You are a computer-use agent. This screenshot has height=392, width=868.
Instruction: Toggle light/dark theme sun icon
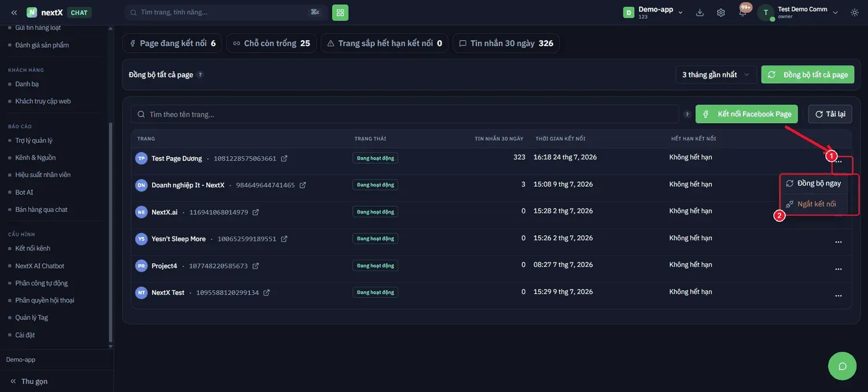(855, 12)
